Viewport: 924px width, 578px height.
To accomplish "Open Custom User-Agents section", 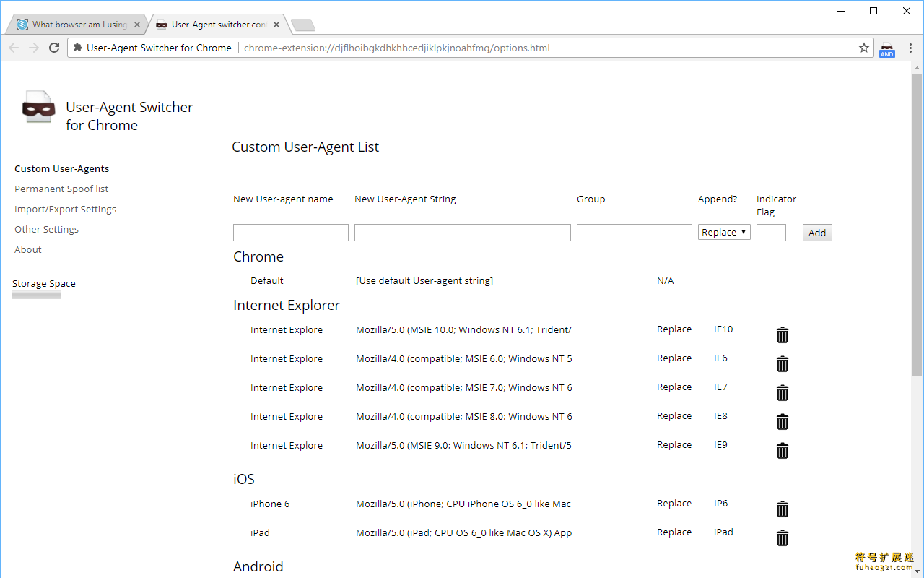I will (x=62, y=168).
